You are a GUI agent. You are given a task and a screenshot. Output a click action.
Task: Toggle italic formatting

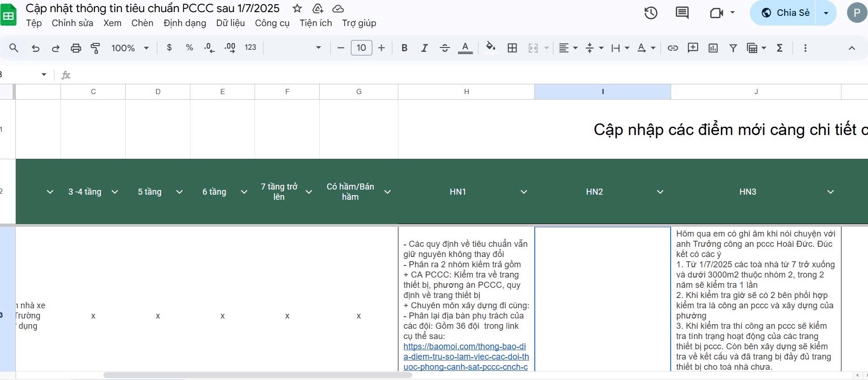click(424, 48)
